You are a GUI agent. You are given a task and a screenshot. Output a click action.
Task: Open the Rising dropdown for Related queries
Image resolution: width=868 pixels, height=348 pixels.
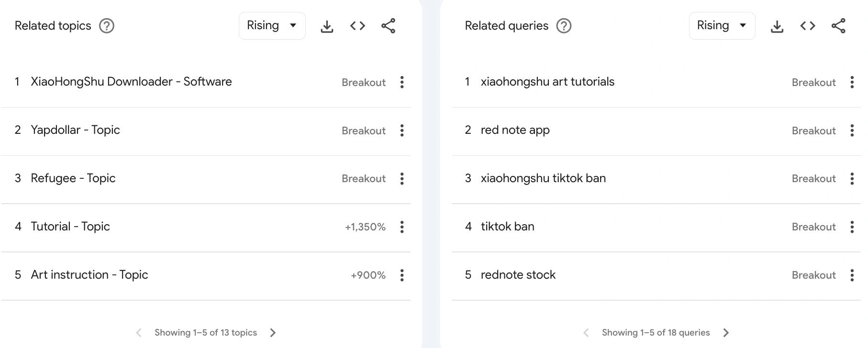[x=722, y=25]
